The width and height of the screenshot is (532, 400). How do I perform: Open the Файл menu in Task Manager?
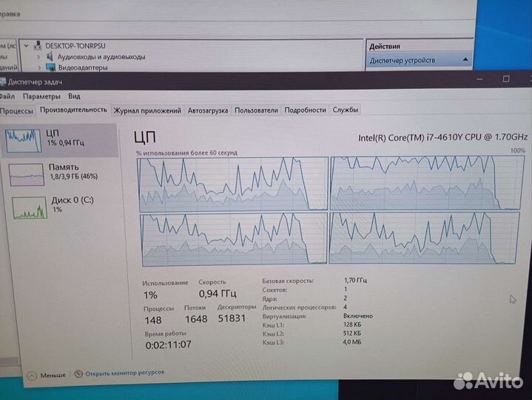7,96
